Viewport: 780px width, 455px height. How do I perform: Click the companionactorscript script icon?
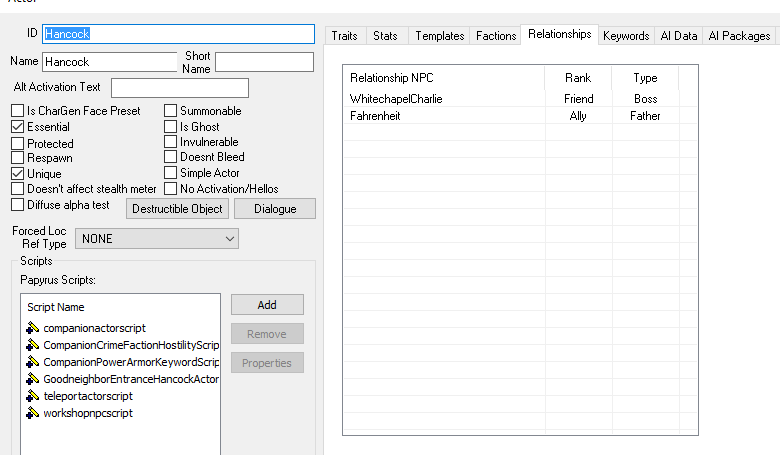click(32, 328)
